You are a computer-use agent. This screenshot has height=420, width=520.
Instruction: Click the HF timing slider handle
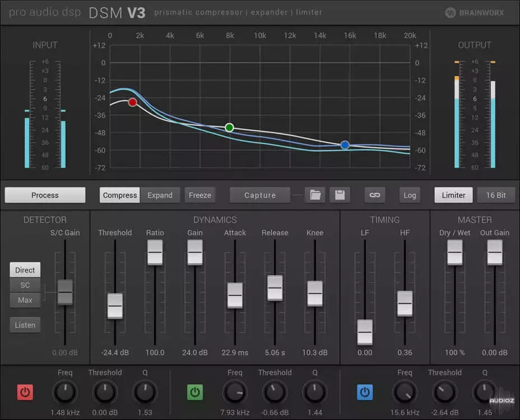405,304
